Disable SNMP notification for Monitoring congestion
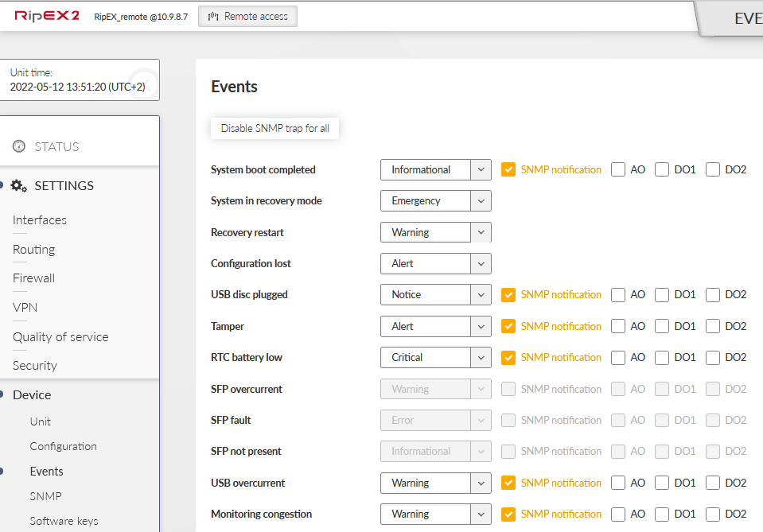The width and height of the screenshot is (763, 532). [x=508, y=514]
